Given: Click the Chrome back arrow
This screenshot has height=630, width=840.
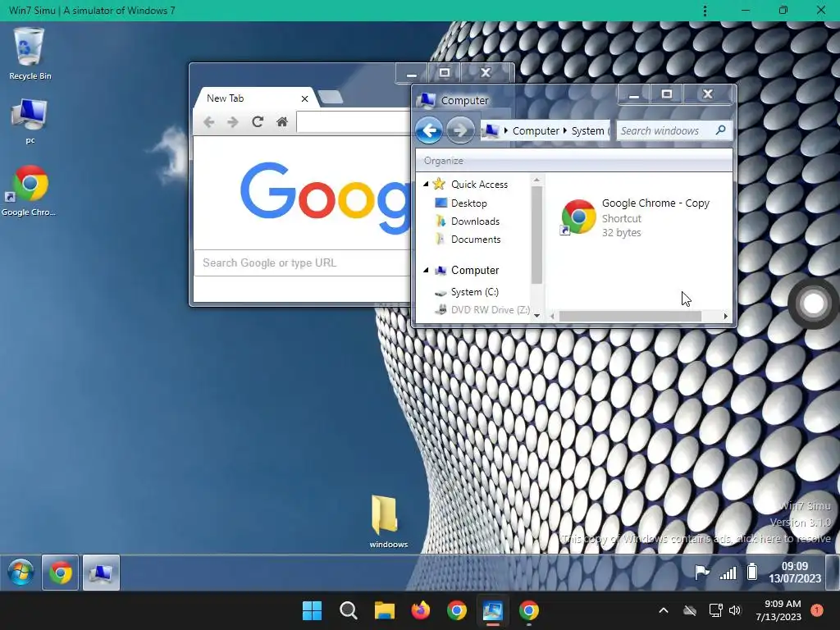Looking at the screenshot, I should coord(209,122).
